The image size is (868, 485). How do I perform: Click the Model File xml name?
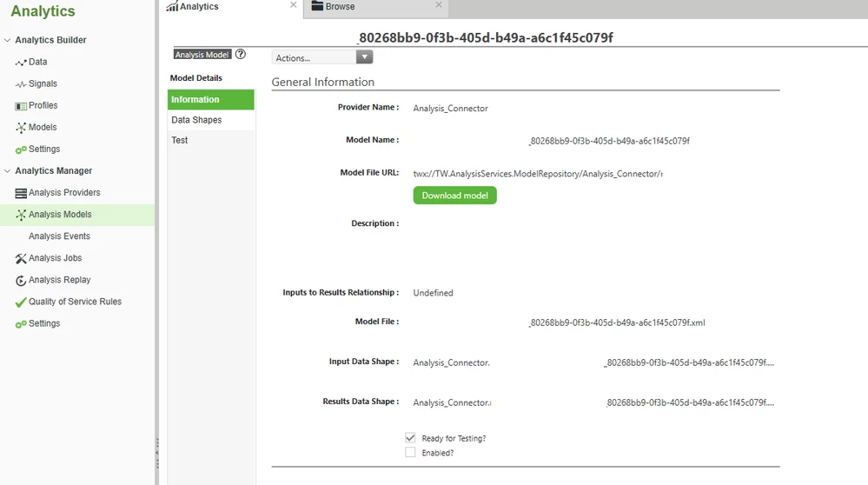pos(617,322)
